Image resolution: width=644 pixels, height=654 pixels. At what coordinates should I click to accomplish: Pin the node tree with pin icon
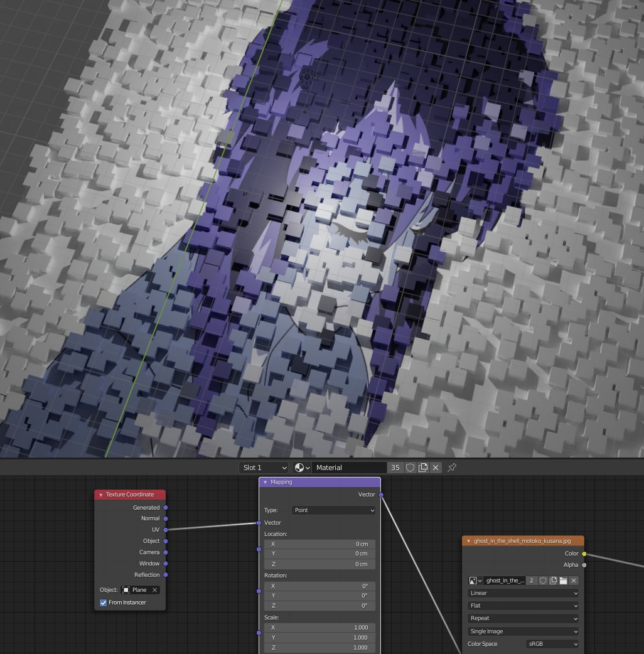pos(452,468)
